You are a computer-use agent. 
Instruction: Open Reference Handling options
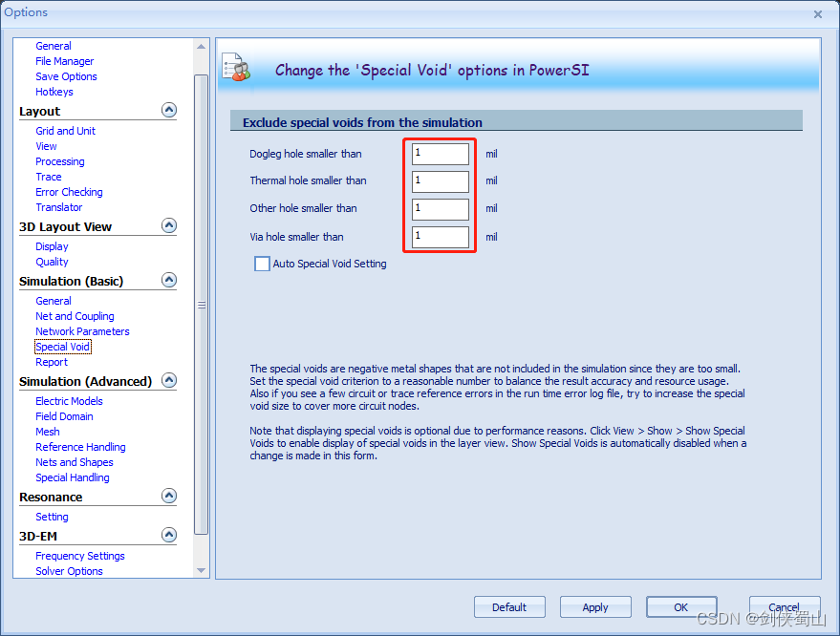80,447
